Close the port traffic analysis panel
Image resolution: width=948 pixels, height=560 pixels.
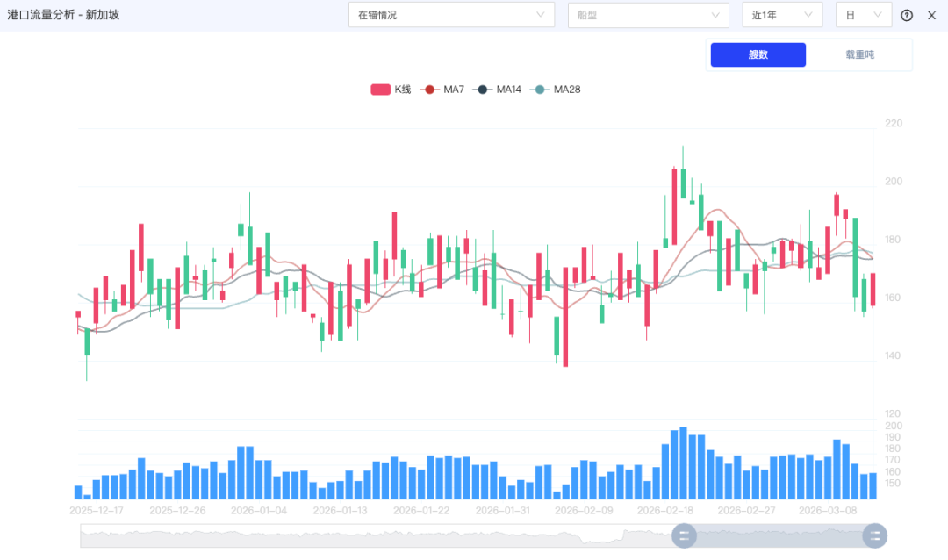point(931,15)
